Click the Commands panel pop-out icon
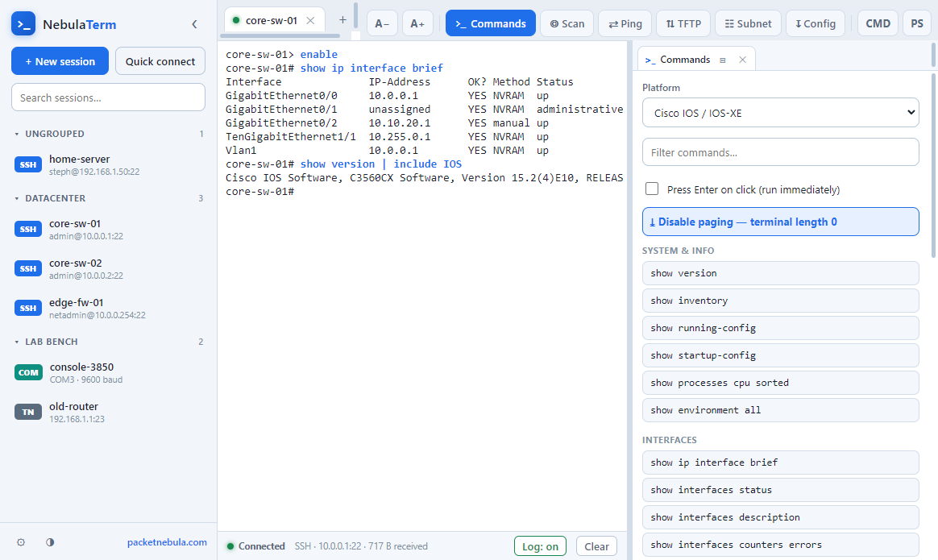 coord(723,60)
